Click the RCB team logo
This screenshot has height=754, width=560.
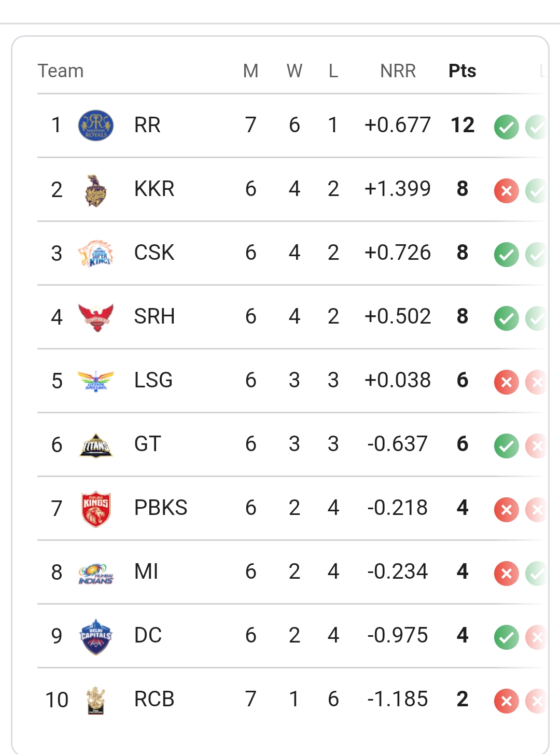(95, 700)
